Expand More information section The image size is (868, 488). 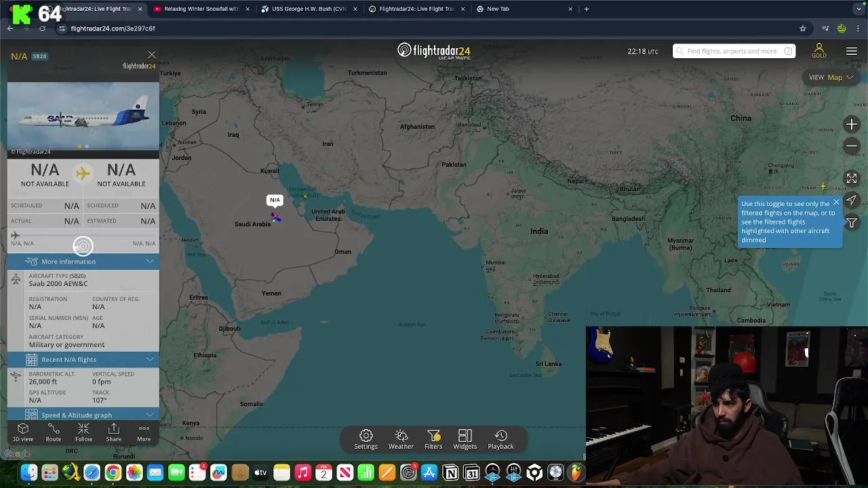[83, 262]
